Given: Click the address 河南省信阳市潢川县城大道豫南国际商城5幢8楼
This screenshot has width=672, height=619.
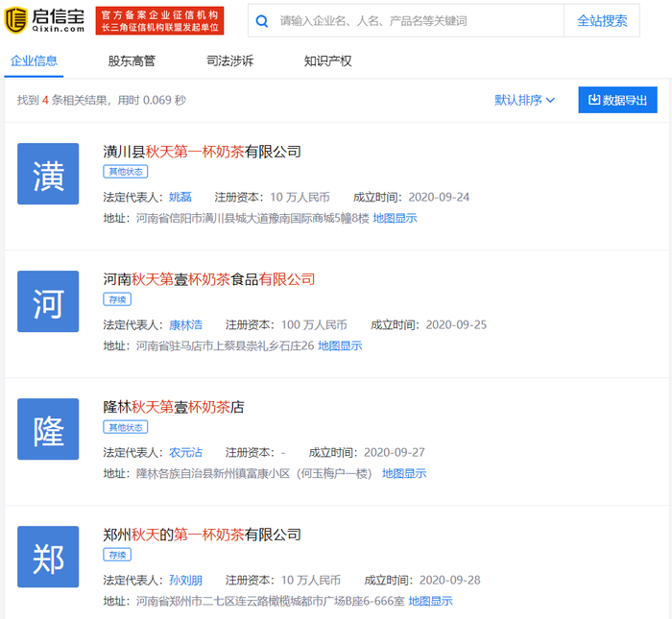Looking at the screenshot, I should [252, 218].
